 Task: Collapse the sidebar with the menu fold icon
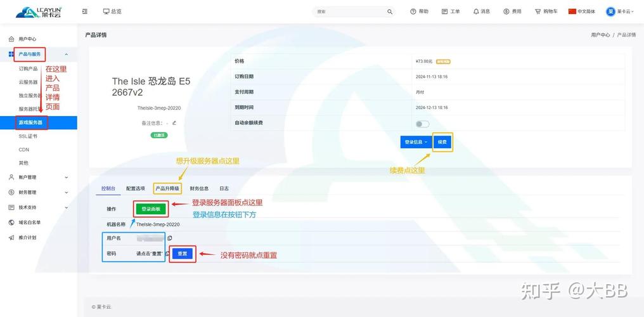tap(84, 11)
